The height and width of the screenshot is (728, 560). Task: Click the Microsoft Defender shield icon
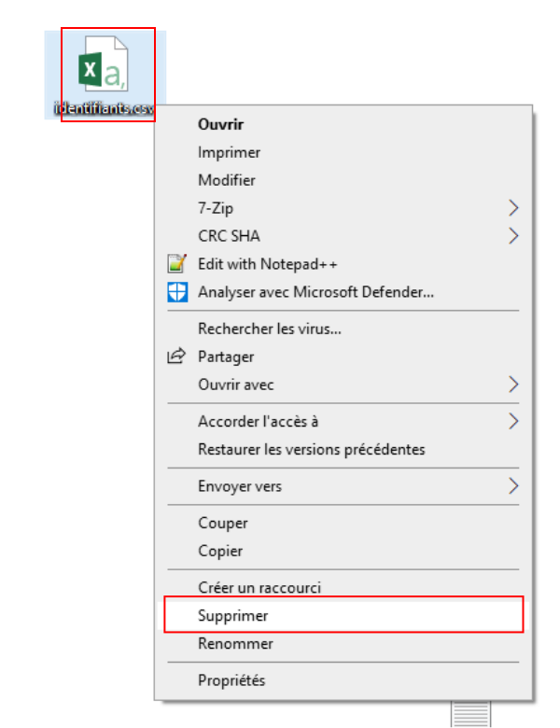177,292
